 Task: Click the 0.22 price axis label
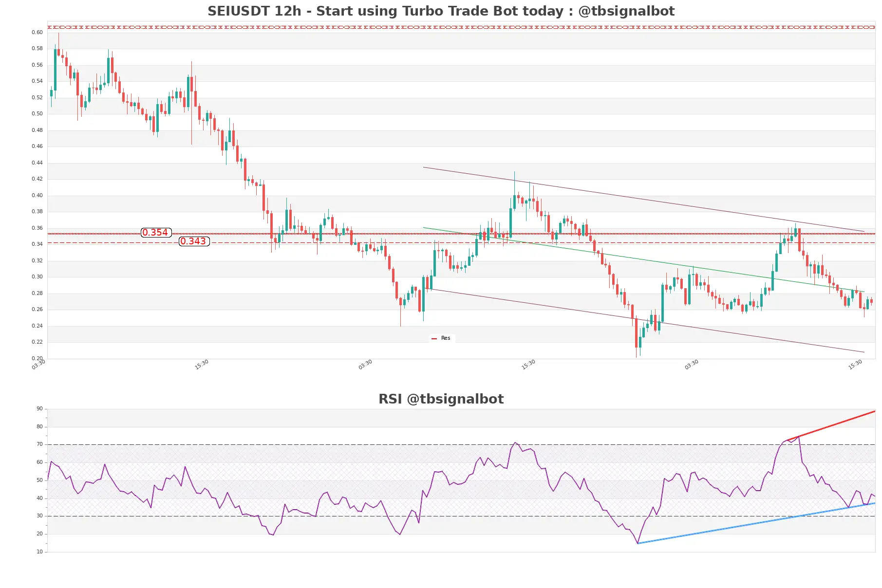pyautogui.click(x=37, y=342)
